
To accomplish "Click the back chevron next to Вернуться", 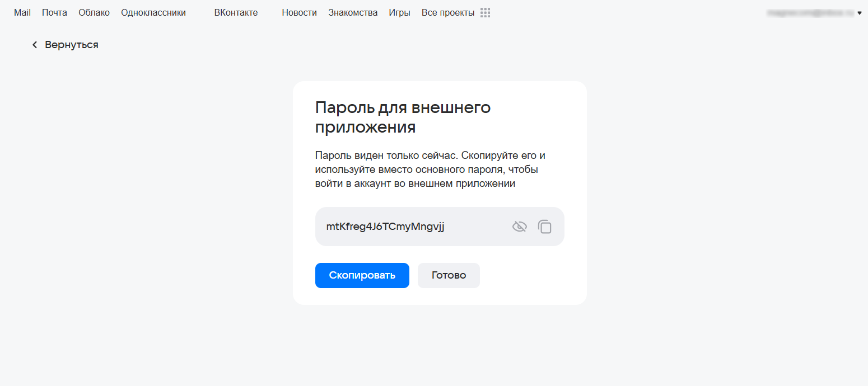I will pyautogui.click(x=35, y=45).
